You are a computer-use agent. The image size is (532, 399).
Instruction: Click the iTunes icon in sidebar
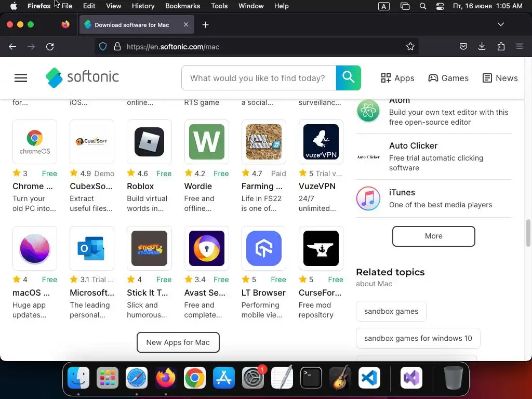(368, 198)
